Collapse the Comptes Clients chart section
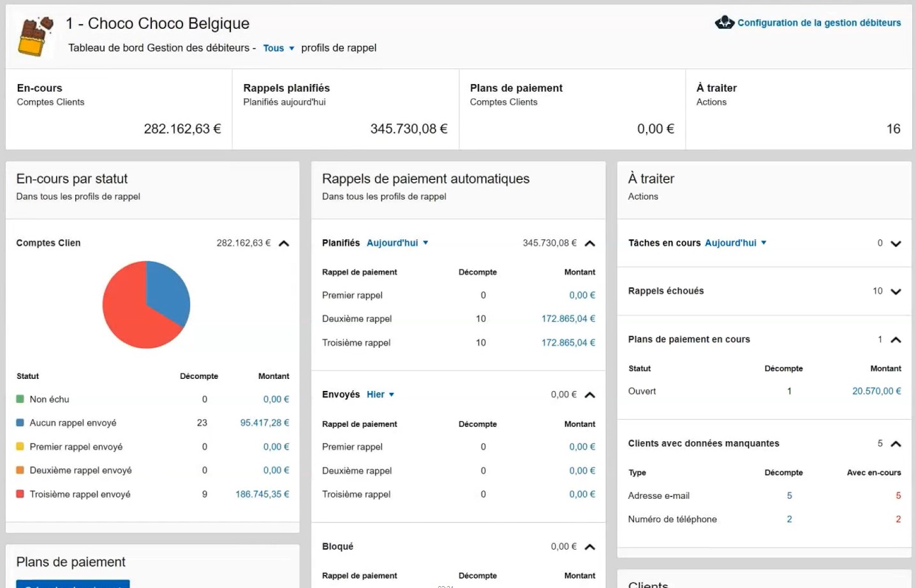This screenshot has height=588, width=916. pyautogui.click(x=284, y=244)
